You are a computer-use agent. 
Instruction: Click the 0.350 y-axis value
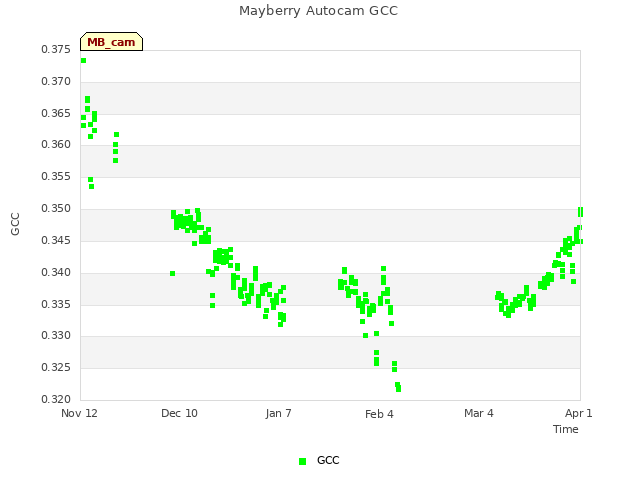pyautogui.click(x=56, y=208)
